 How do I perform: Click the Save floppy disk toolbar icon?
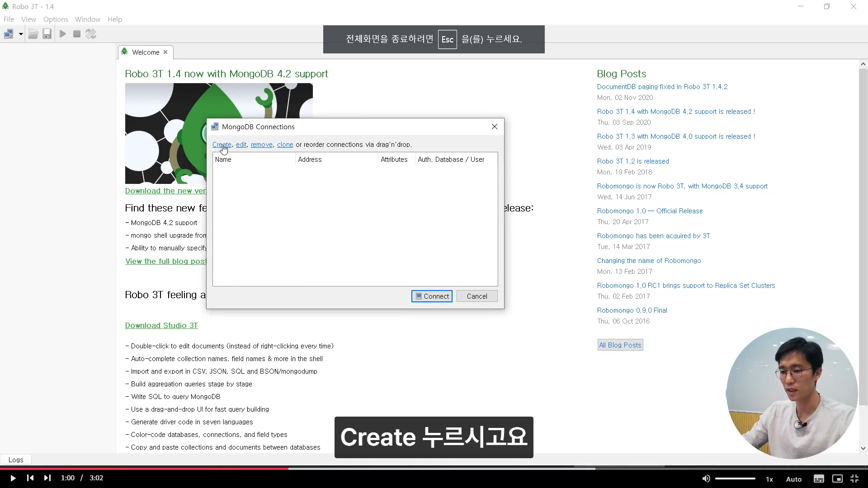47,34
